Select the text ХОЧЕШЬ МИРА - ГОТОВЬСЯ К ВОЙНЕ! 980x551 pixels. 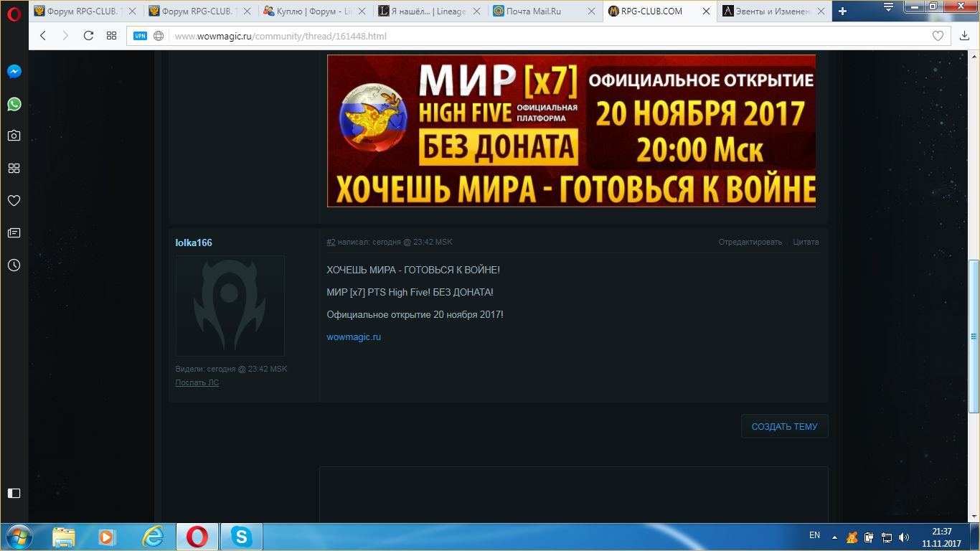413,270
